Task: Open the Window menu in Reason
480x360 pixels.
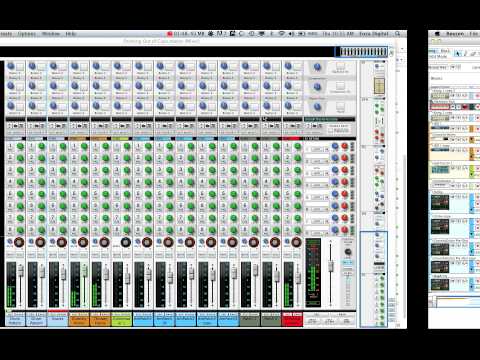Action: click(51, 34)
